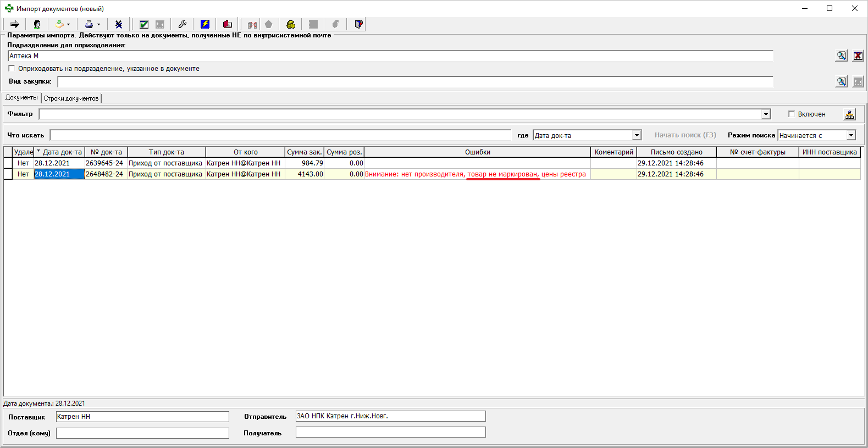
Task: Open lookup for Подразделение для оприходования
Action: 841,56
